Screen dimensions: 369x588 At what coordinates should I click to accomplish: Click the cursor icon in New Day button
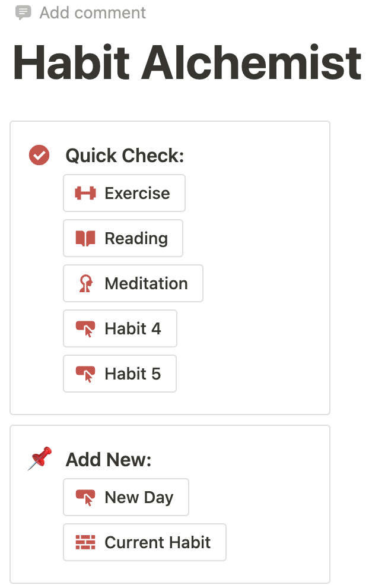tap(85, 498)
